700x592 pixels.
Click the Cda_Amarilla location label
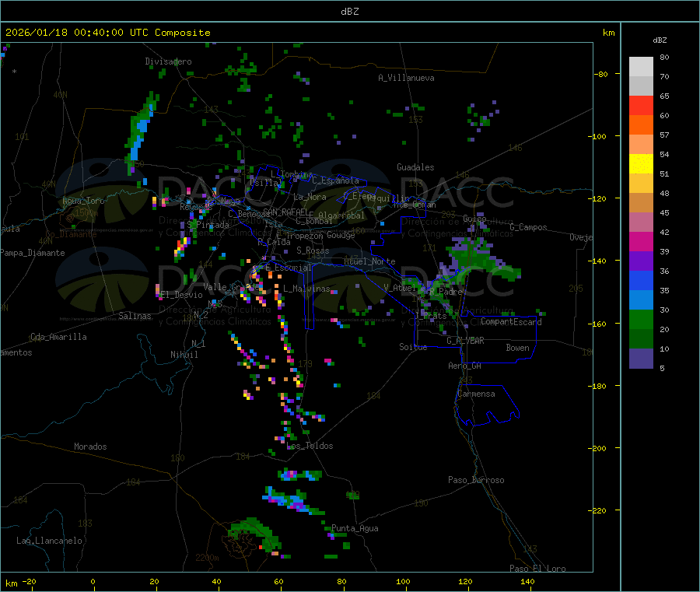click(58, 337)
